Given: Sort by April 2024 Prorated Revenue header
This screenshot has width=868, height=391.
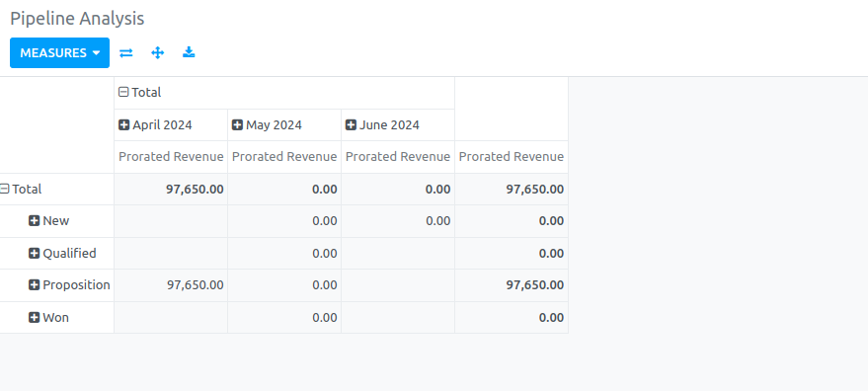Looking at the screenshot, I should pyautogui.click(x=171, y=157).
